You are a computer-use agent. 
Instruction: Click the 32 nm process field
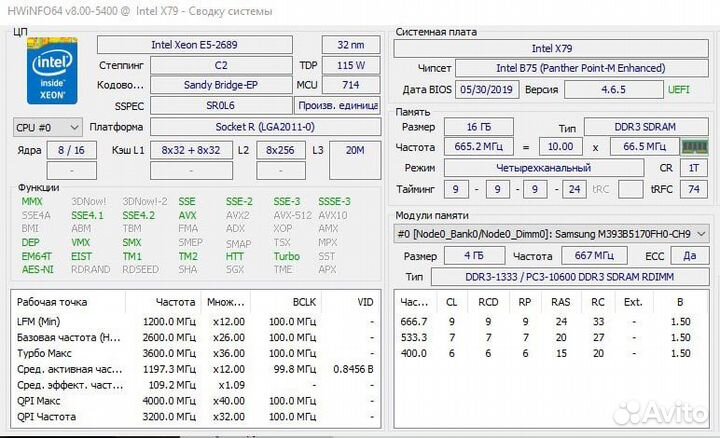351,45
